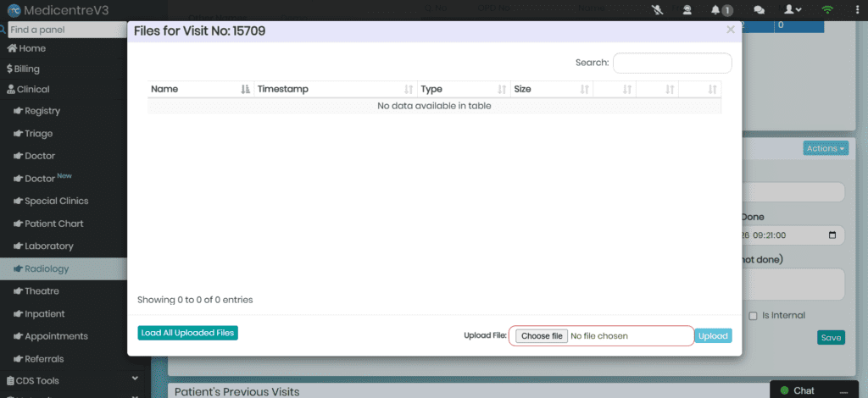The height and width of the screenshot is (398, 868).
Task: Sort files table by Timestamp
Action: pos(336,90)
